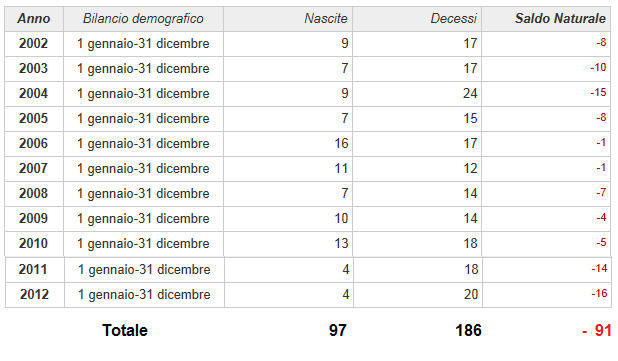Image resolution: width=618 pixels, height=361 pixels.
Task: Select the 2009 births value 10
Action: point(341,218)
